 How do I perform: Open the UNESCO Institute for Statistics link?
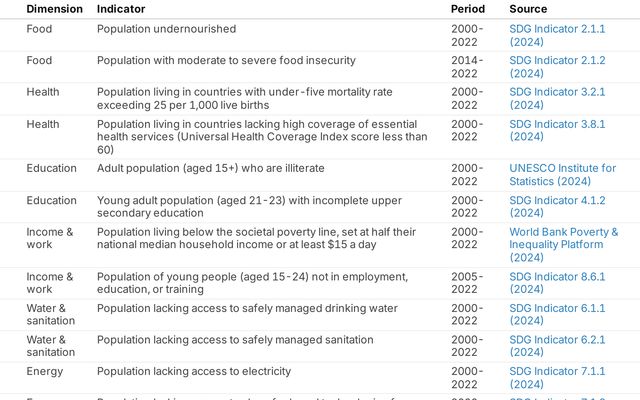point(562,169)
